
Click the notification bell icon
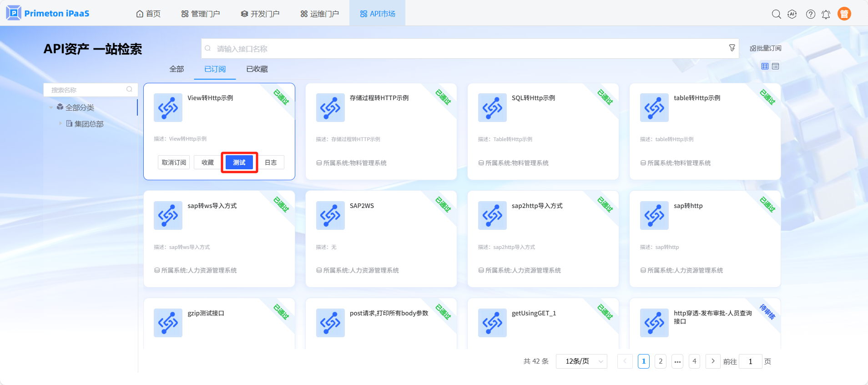click(x=826, y=15)
